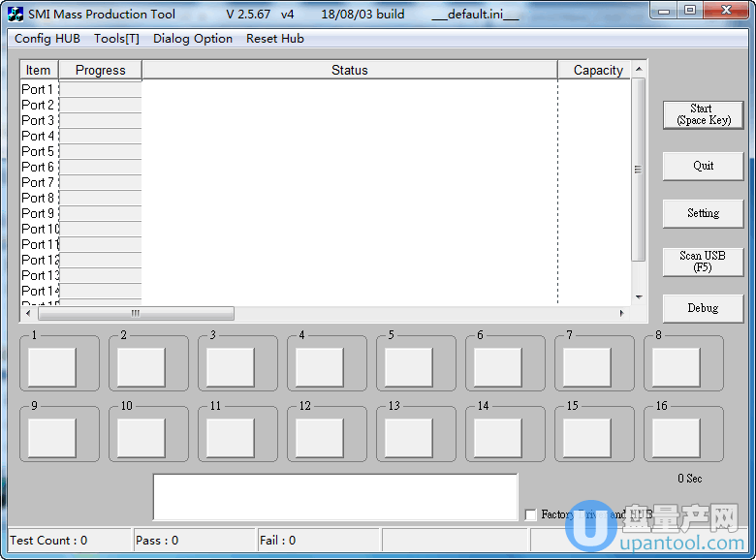Image resolution: width=756 pixels, height=560 pixels.
Task: Click the port 14 status box
Action: [x=498, y=437]
